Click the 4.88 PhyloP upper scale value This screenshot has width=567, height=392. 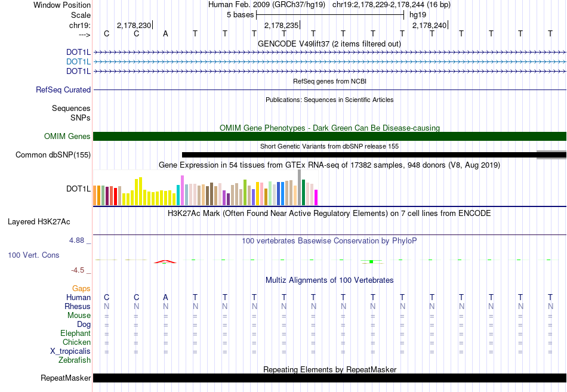tap(76, 240)
